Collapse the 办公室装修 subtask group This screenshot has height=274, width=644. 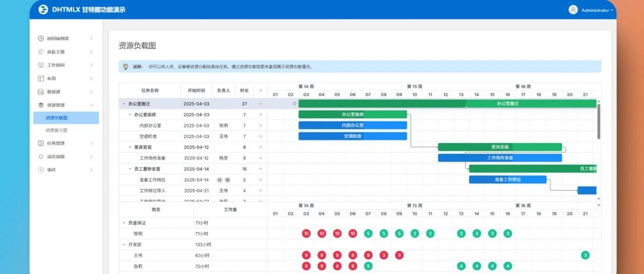click(x=130, y=115)
